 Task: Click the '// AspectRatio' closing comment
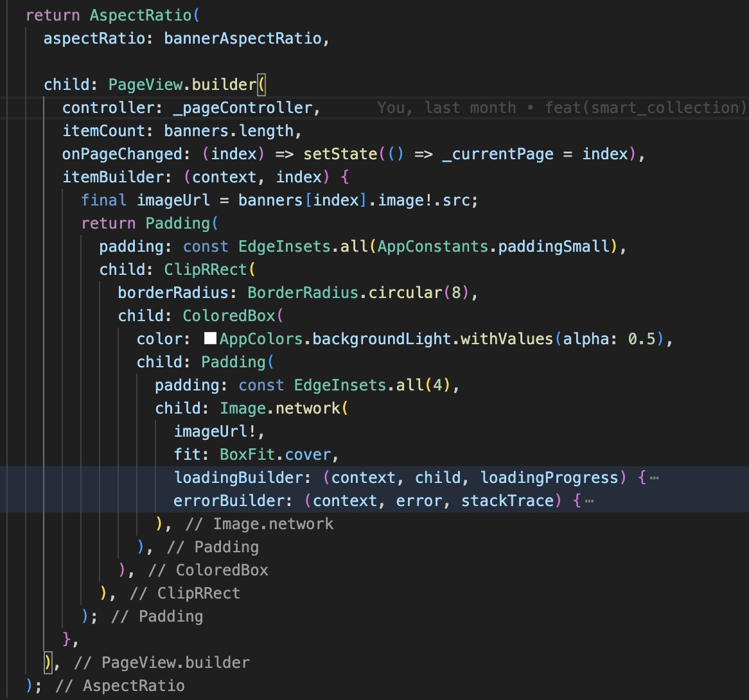pos(120,686)
